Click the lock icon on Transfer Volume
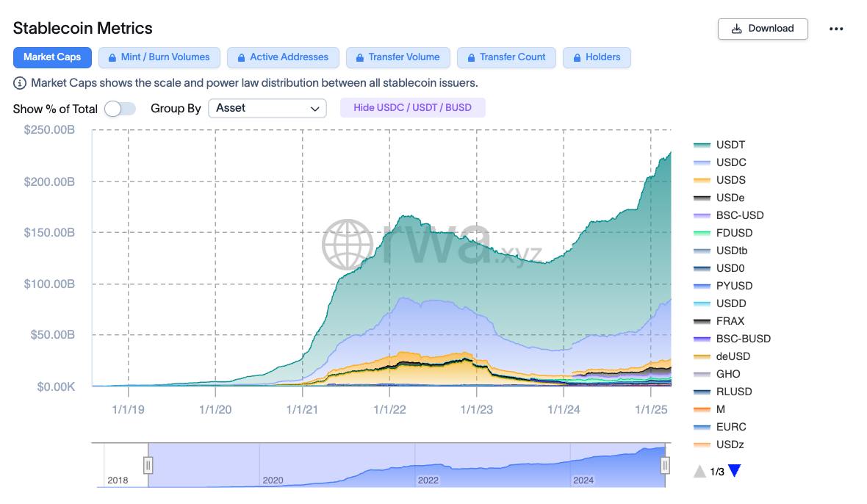This screenshot has height=504, width=867. tap(360, 57)
